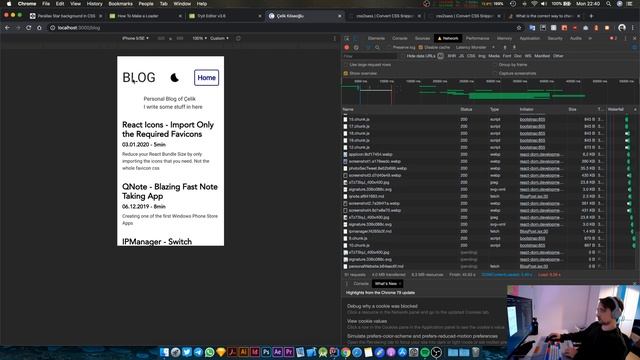Viewport: 640px width, 360px height.
Task: Open the Chrome profile avatar icon
Action: coord(622,28)
